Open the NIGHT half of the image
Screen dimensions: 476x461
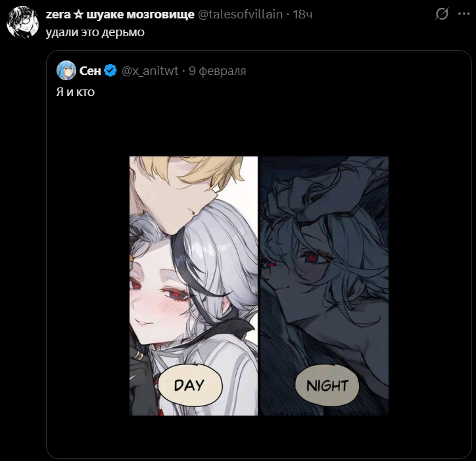tap(324, 286)
